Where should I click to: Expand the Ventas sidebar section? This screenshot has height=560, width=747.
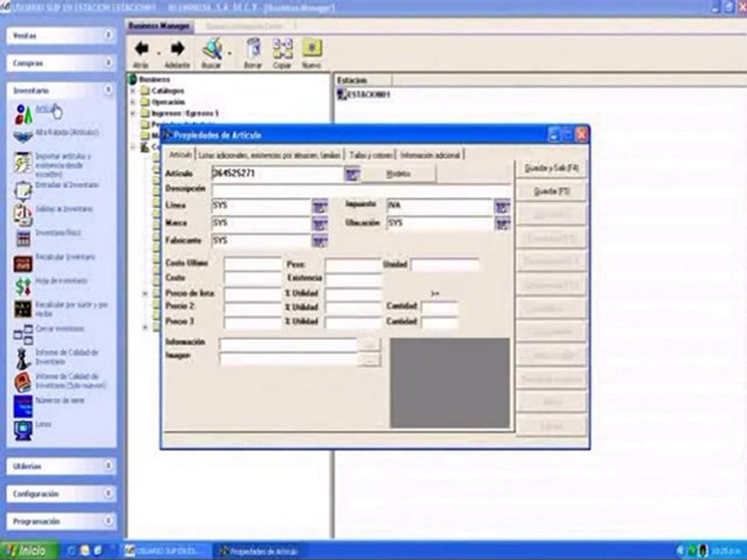tap(108, 35)
